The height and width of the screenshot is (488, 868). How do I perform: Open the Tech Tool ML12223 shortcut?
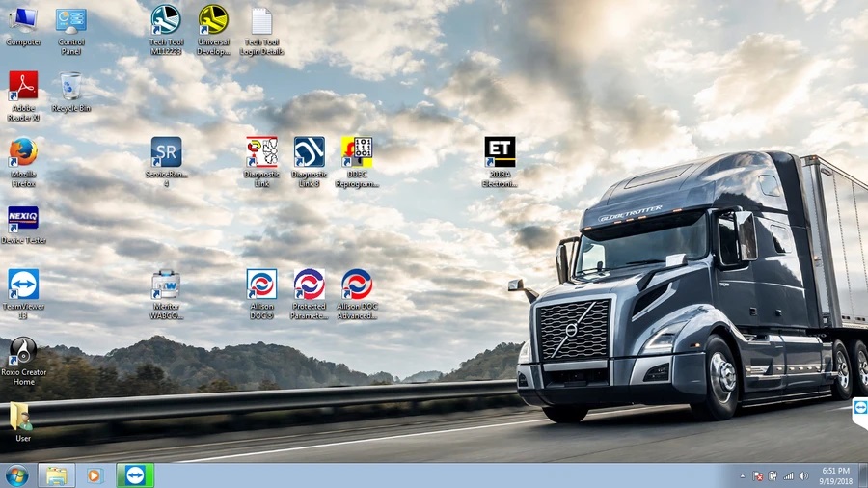[165, 20]
